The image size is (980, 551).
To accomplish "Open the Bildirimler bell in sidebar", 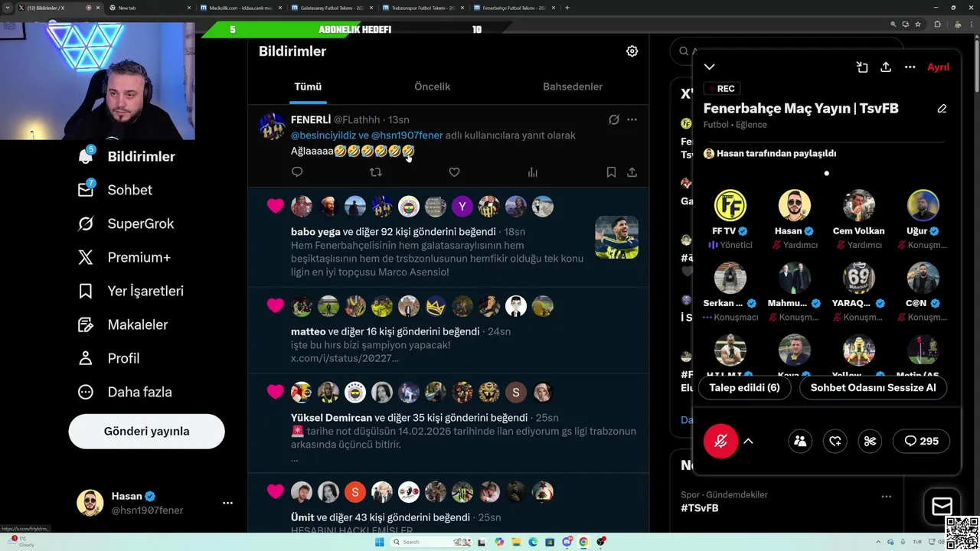I will (86, 156).
